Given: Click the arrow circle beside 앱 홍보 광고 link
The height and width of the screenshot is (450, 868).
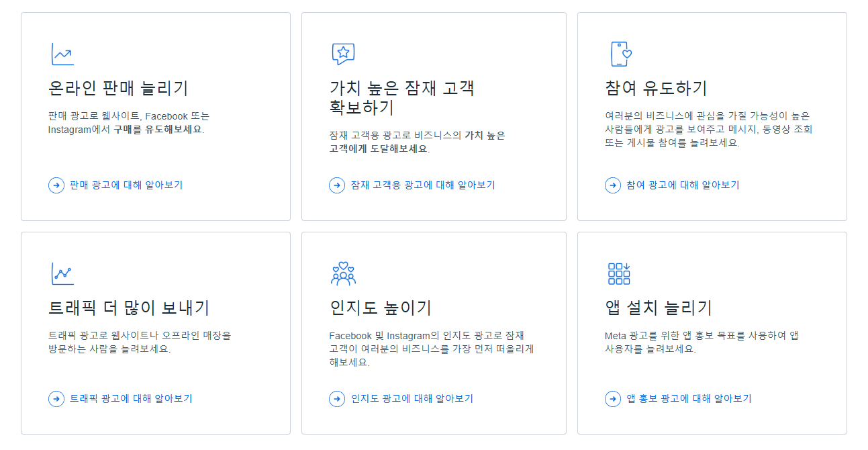Looking at the screenshot, I should pyautogui.click(x=613, y=399).
